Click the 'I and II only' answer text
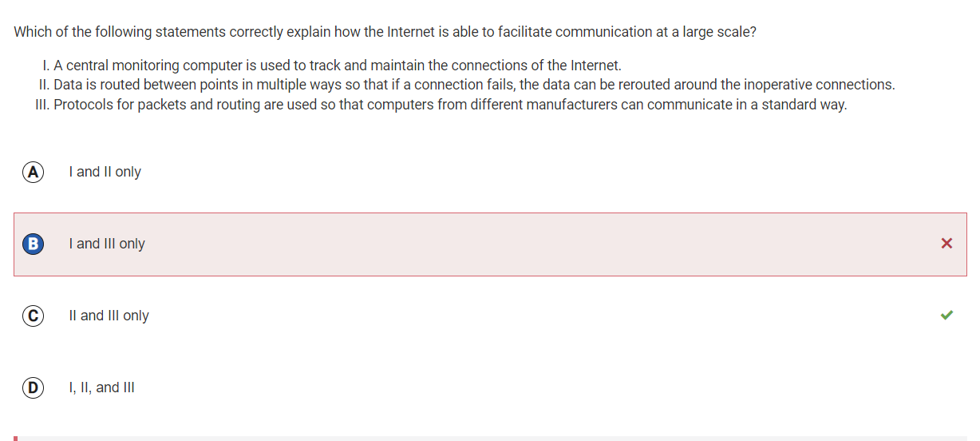This screenshot has height=441, width=980. point(105,172)
